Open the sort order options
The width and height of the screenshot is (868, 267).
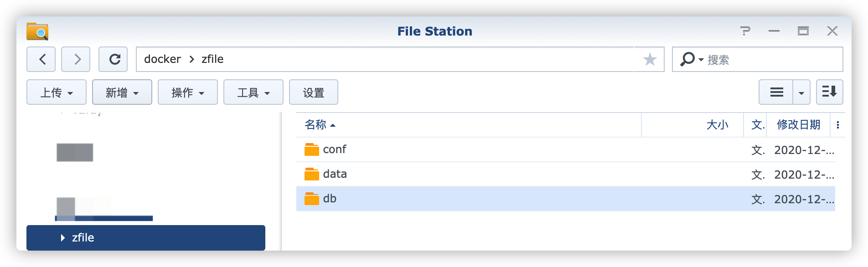point(829,92)
